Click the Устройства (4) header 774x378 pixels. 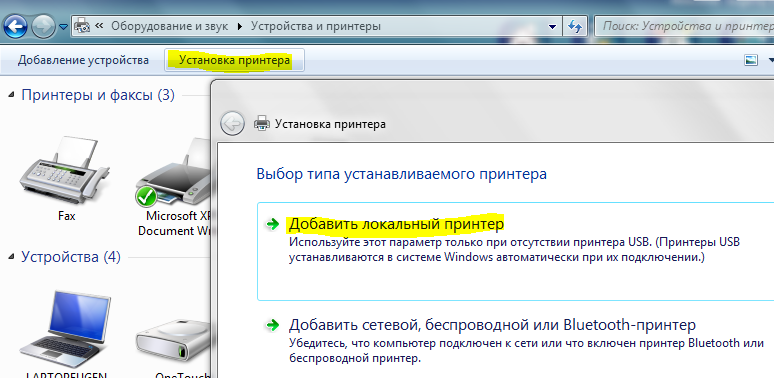[71, 257]
